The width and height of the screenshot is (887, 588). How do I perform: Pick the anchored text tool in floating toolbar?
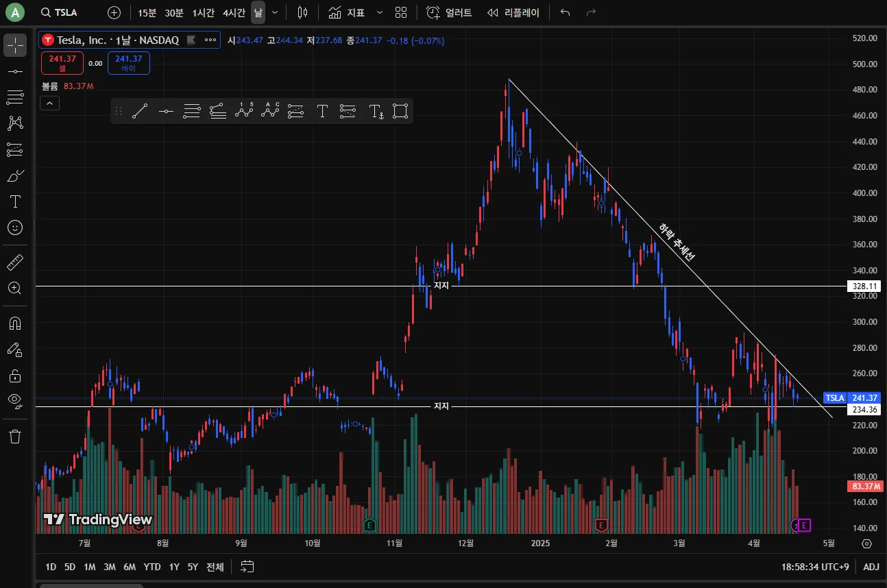(x=376, y=111)
